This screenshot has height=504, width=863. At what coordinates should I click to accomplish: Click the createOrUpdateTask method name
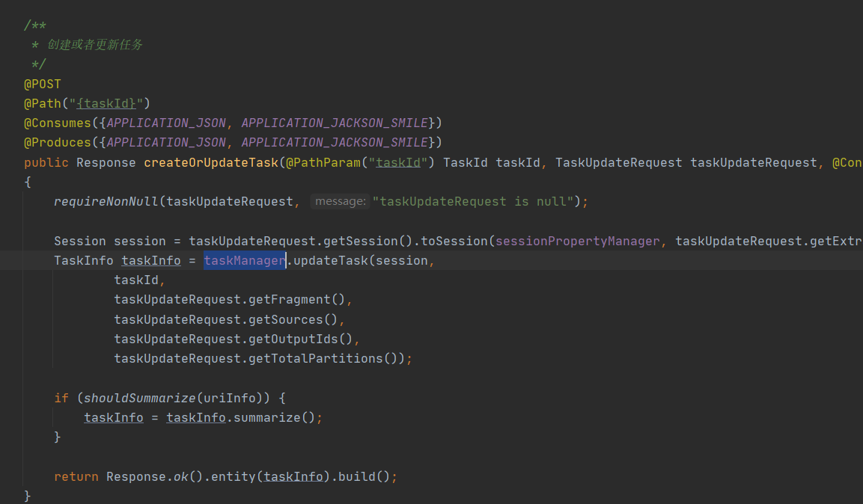[211, 163]
